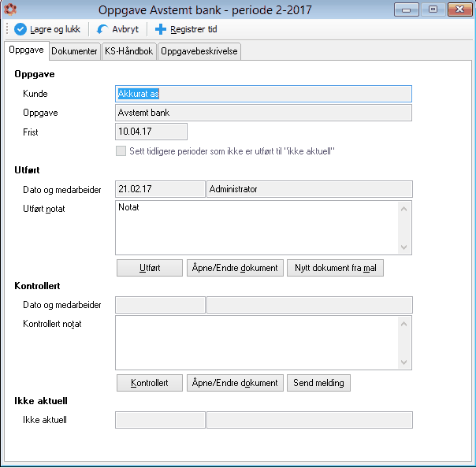The width and height of the screenshot is (476, 468).
Task: Click the 'Utført notat' label
Action: tap(44, 209)
